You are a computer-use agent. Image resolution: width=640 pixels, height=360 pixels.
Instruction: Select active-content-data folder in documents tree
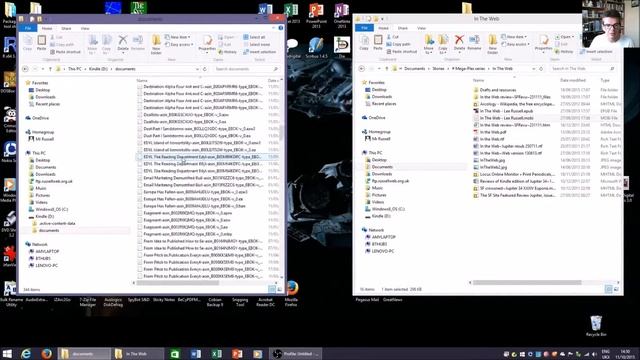pos(57,223)
